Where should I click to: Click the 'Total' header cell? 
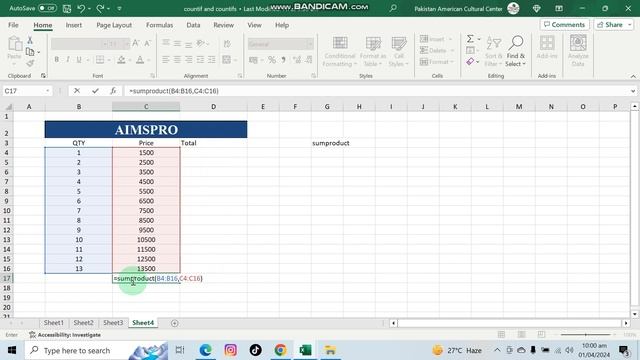[213, 143]
